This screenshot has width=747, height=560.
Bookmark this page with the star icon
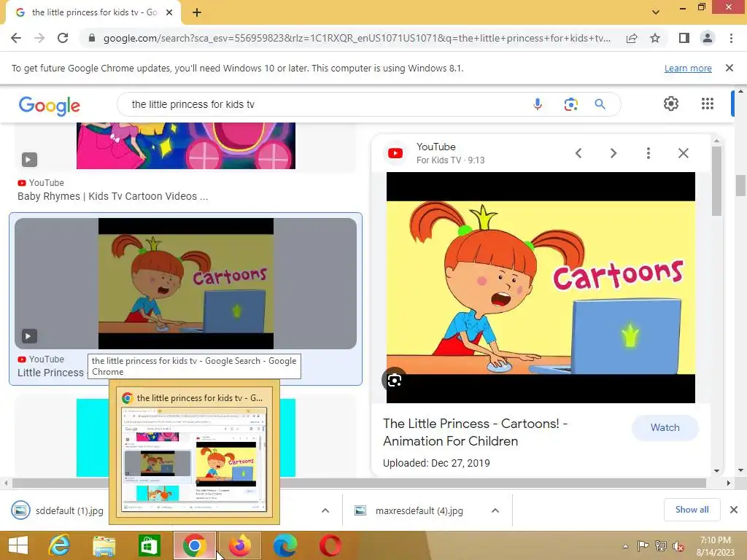(655, 38)
